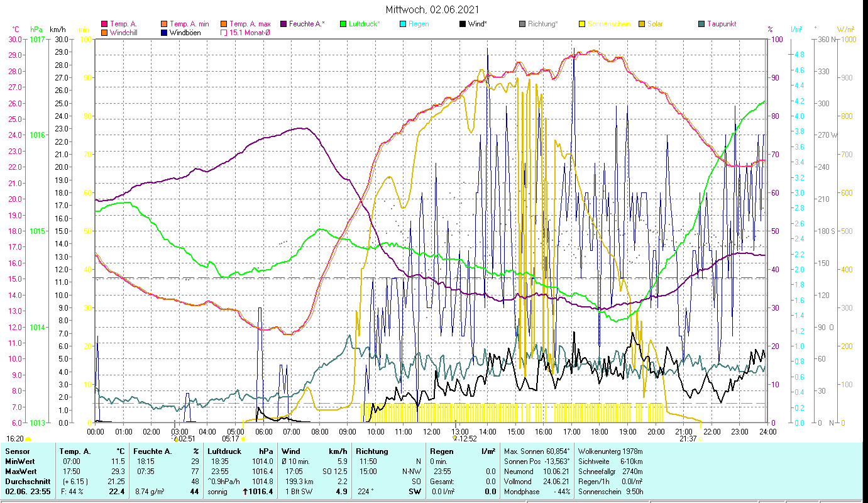Click the marker icon beside 02:51
This screenshot has width=868, height=503.
(x=176, y=439)
